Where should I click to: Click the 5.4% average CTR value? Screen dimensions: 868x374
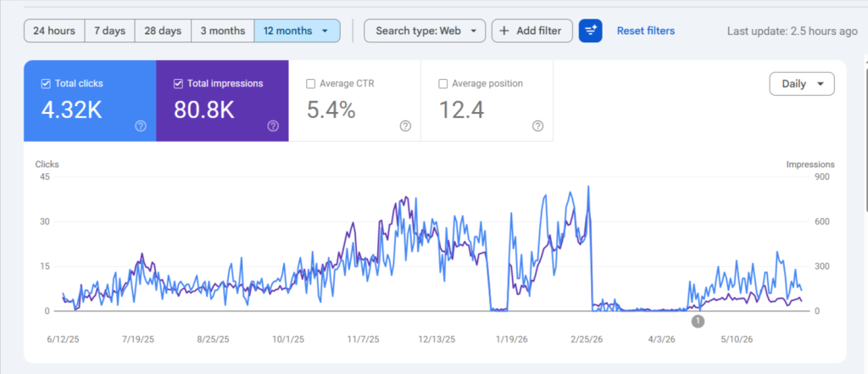(331, 110)
